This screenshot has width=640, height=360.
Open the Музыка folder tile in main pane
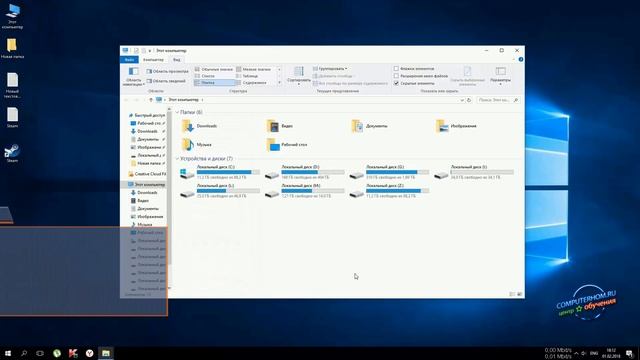(197, 144)
